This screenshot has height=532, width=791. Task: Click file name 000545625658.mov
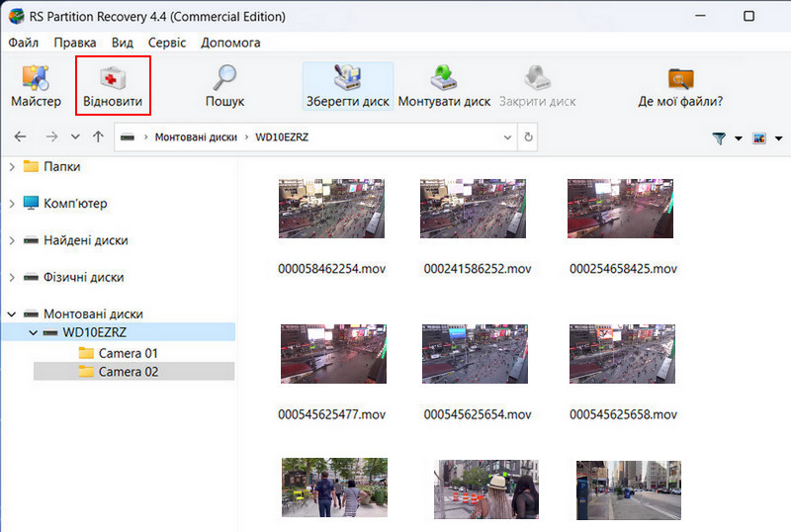[623, 414]
